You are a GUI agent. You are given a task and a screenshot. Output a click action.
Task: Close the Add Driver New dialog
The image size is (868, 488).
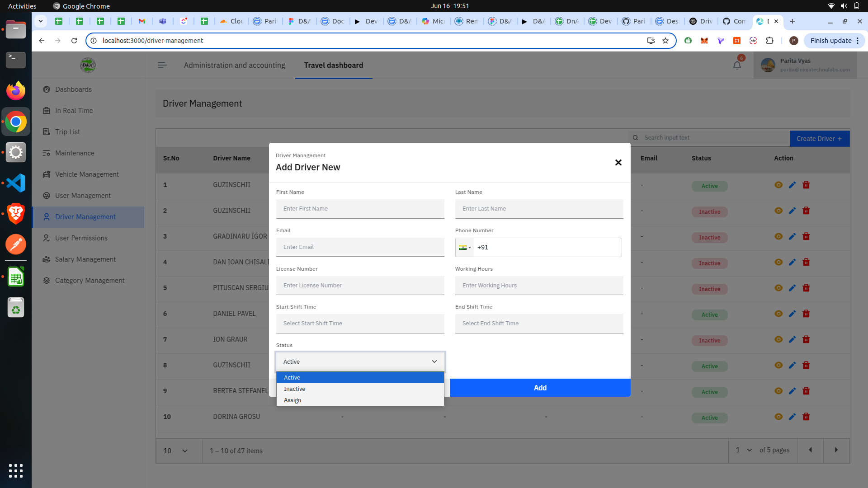click(x=618, y=163)
